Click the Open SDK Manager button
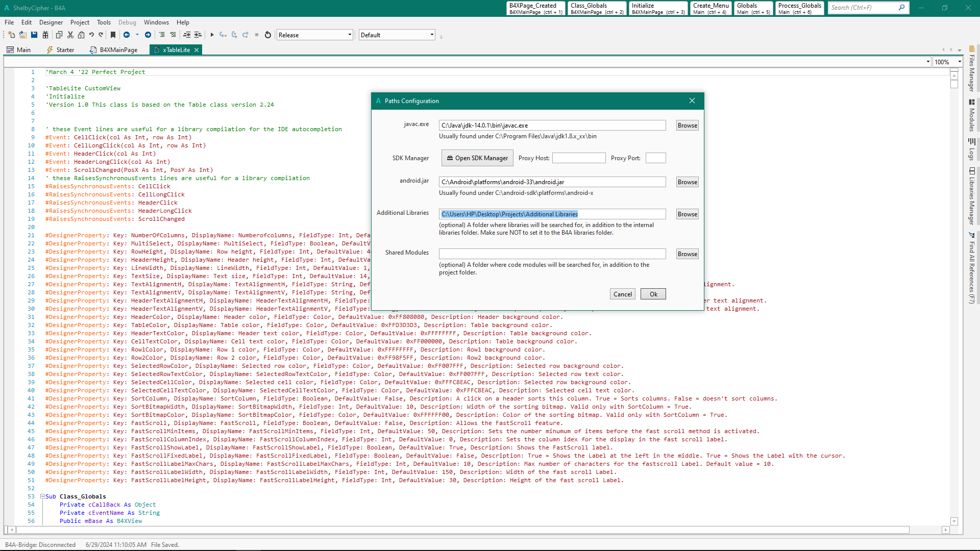This screenshot has height=551, width=980. pyautogui.click(x=477, y=158)
